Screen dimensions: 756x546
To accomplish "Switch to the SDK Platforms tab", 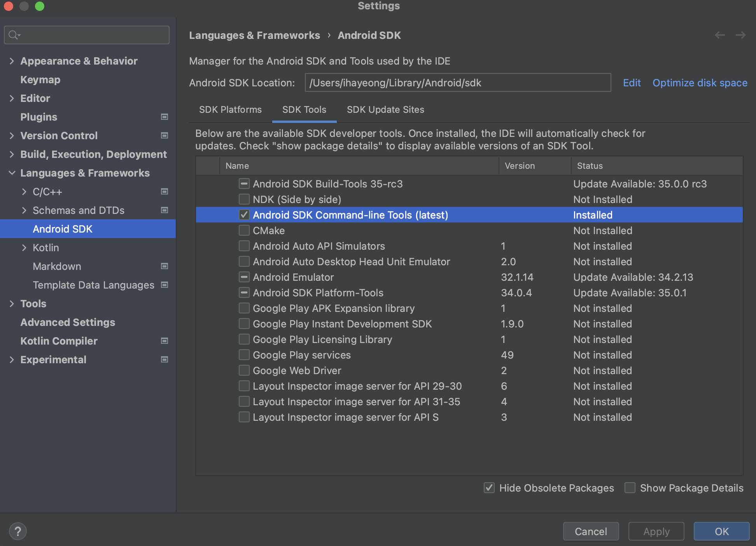I will coord(230,110).
